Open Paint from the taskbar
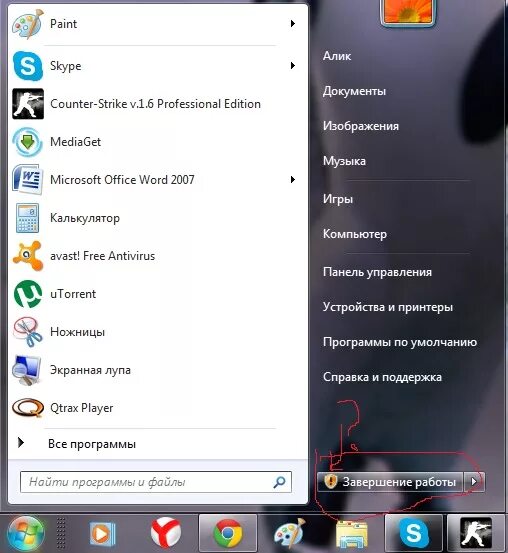This screenshot has height=553, width=508. (290, 534)
